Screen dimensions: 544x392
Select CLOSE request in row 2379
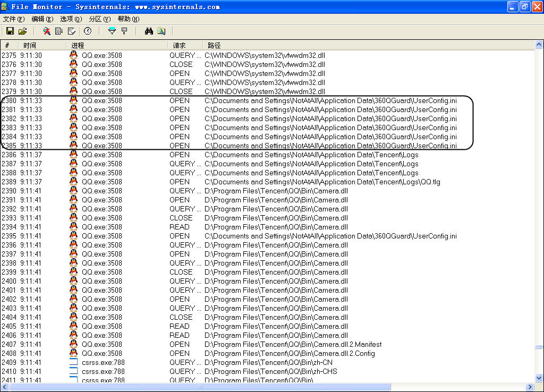[181, 91]
